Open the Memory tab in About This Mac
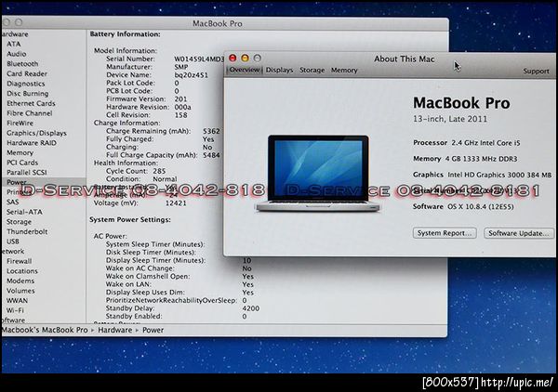The image size is (558, 392). [344, 70]
